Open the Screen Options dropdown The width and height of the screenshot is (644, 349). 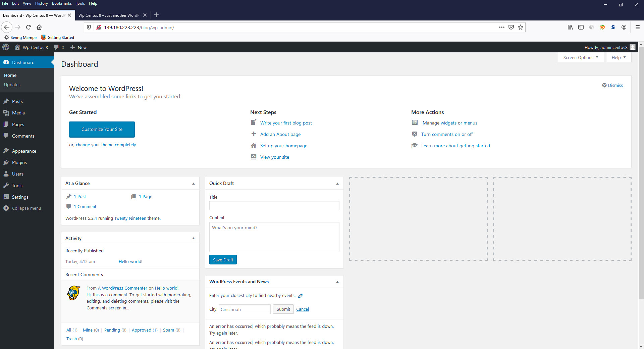point(580,57)
